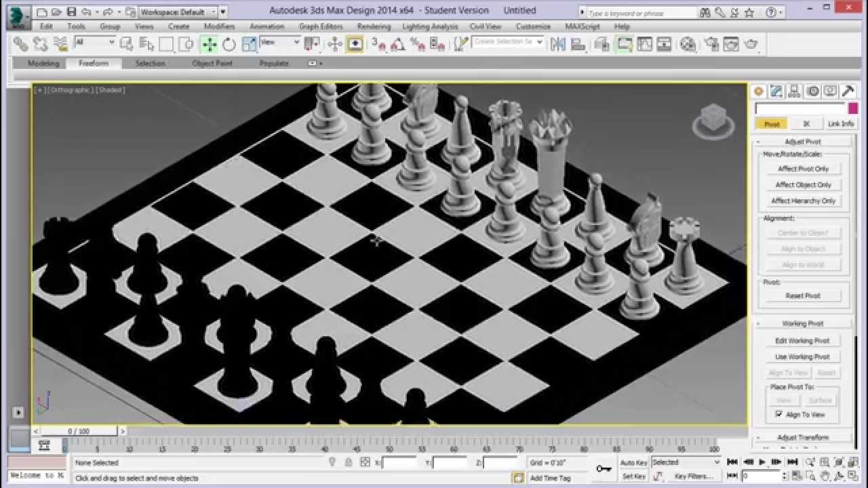Open the Modifiers menu
The height and width of the screenshot is (488, 868).
click(x=220, y=26)
